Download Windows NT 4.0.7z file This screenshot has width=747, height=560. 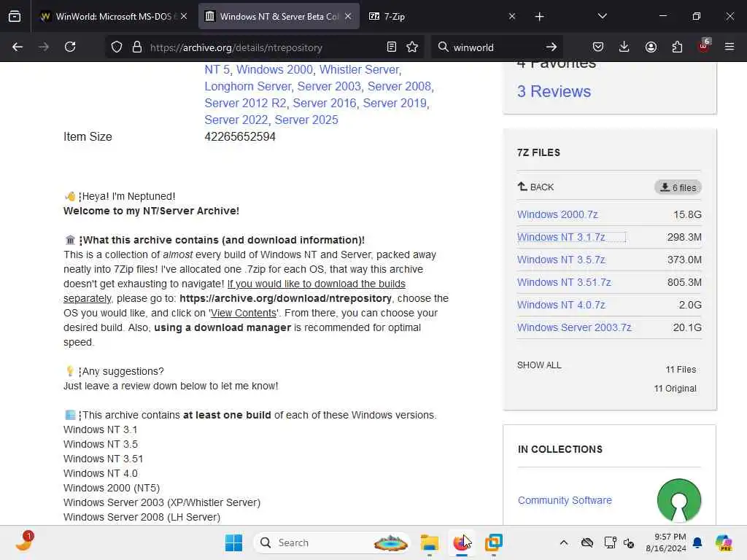pyautogui.click(x=561, y=305)
